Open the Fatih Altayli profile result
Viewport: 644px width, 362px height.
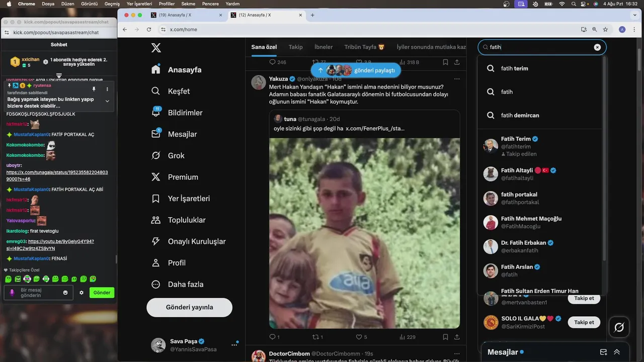539,174
